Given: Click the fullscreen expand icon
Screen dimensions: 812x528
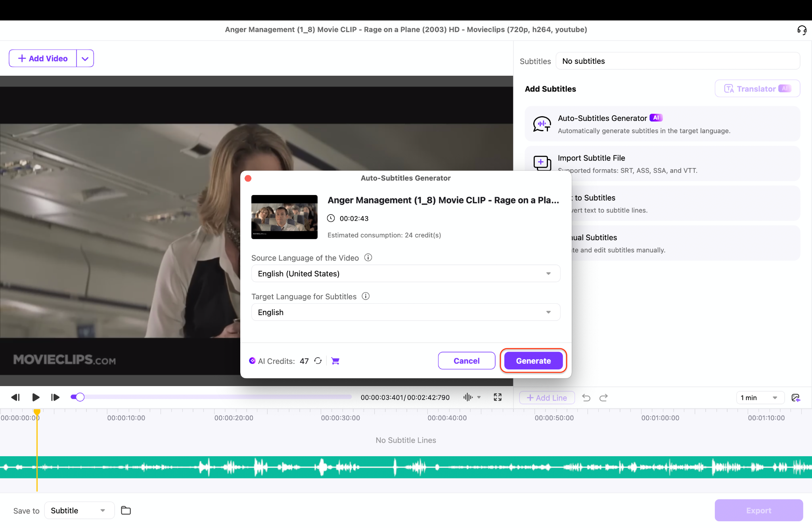Looking at the screenshot, I should [498, 397].
